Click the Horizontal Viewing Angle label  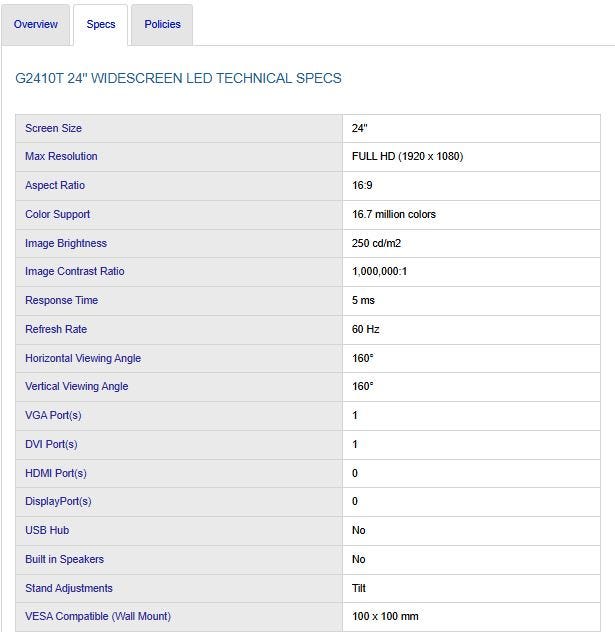coord(83,358)
